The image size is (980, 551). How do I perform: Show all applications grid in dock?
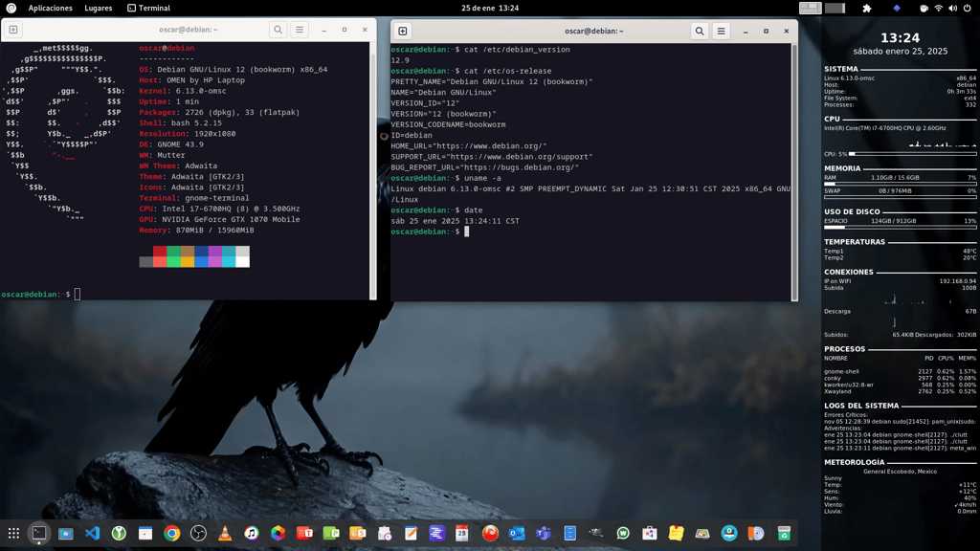13,533
